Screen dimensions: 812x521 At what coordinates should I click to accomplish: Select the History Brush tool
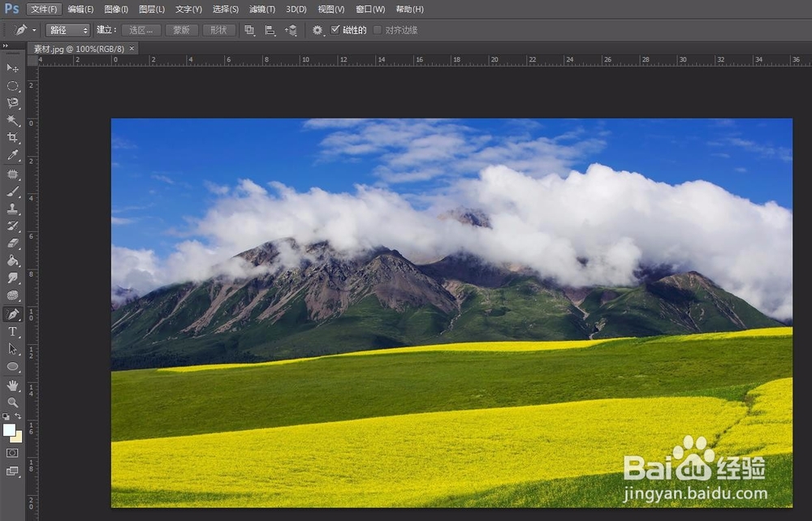click(x=12, y=226)
